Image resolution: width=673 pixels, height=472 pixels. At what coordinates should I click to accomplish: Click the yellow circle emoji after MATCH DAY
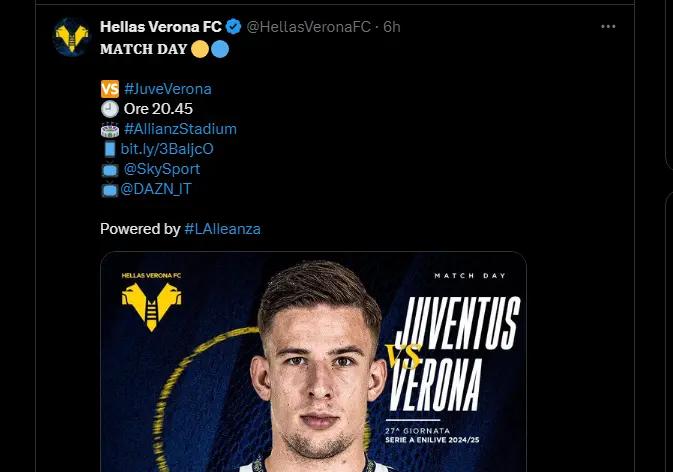pos(199,48)
